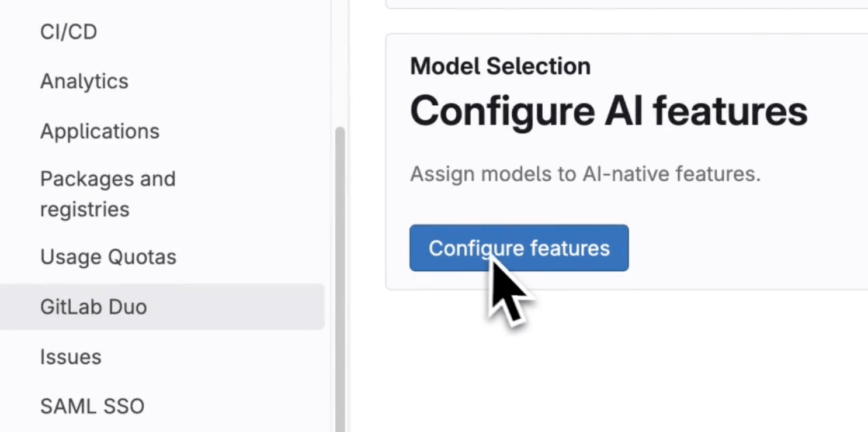Go to Analytics in the sidebar
This screenshot has width=868, height=432.
click(84, 81)
